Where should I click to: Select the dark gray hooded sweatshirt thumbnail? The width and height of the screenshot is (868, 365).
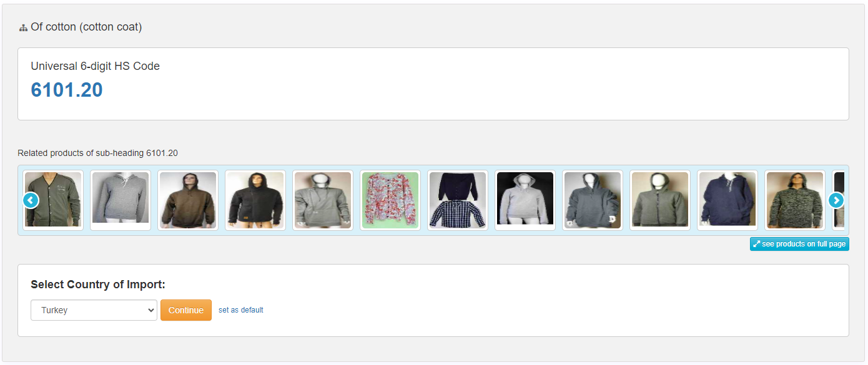point(593,200)
